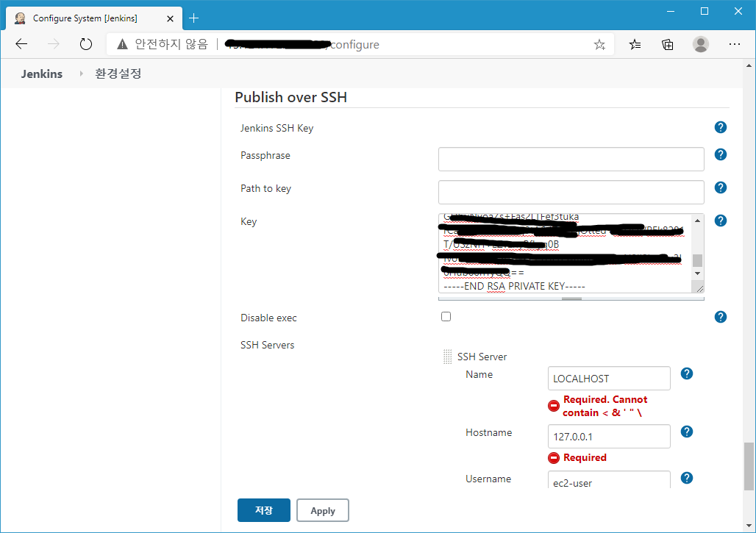Expand the Jenkins breadcrumb arrow menu
The height and width of the screenshot is (533, 756).
[81, 74]
